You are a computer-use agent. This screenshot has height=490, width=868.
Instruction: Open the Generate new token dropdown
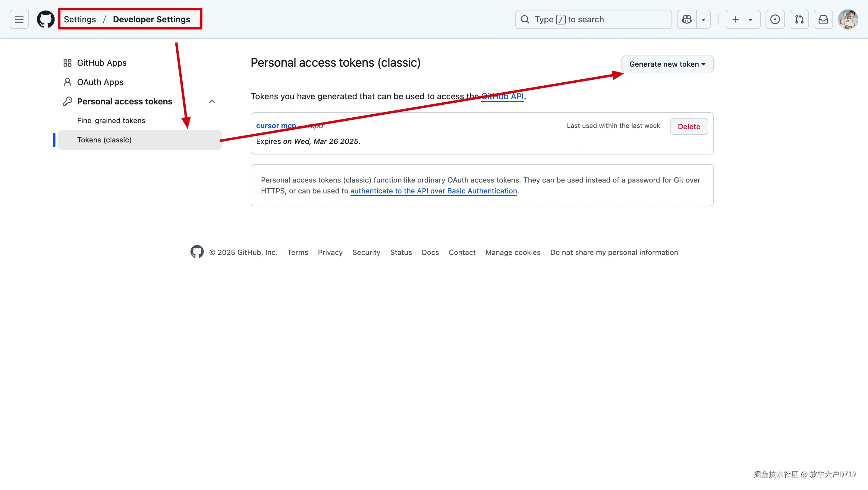click(667, 64)
